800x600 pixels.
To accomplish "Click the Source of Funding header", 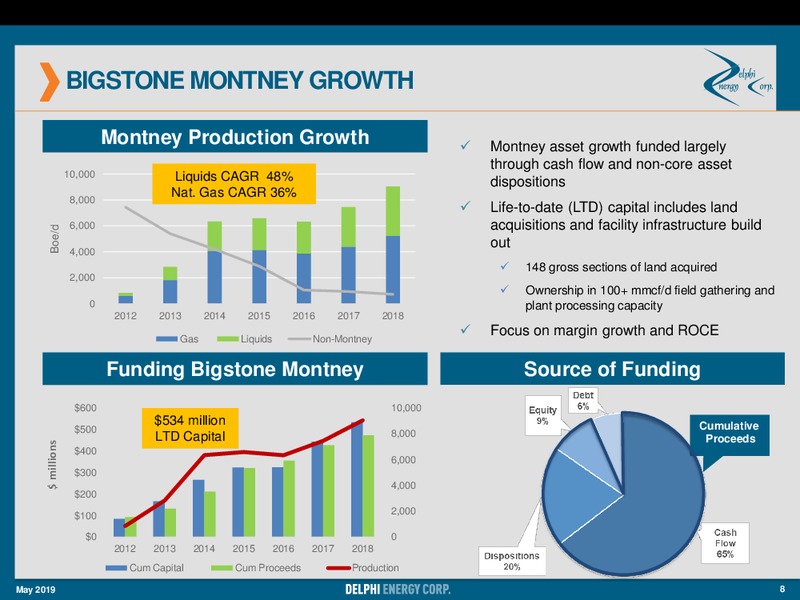I will (612, 368).
